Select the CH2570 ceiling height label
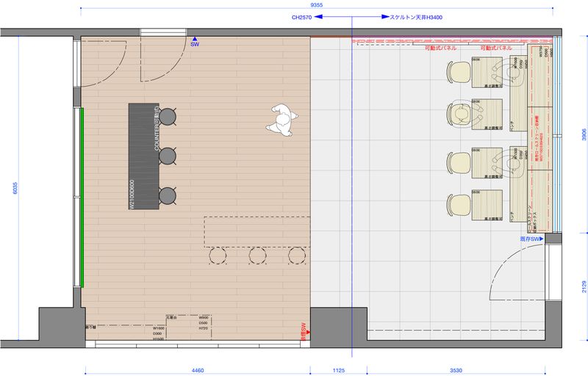Viewport: 588px width, 376px height. (x=303, y=17)
